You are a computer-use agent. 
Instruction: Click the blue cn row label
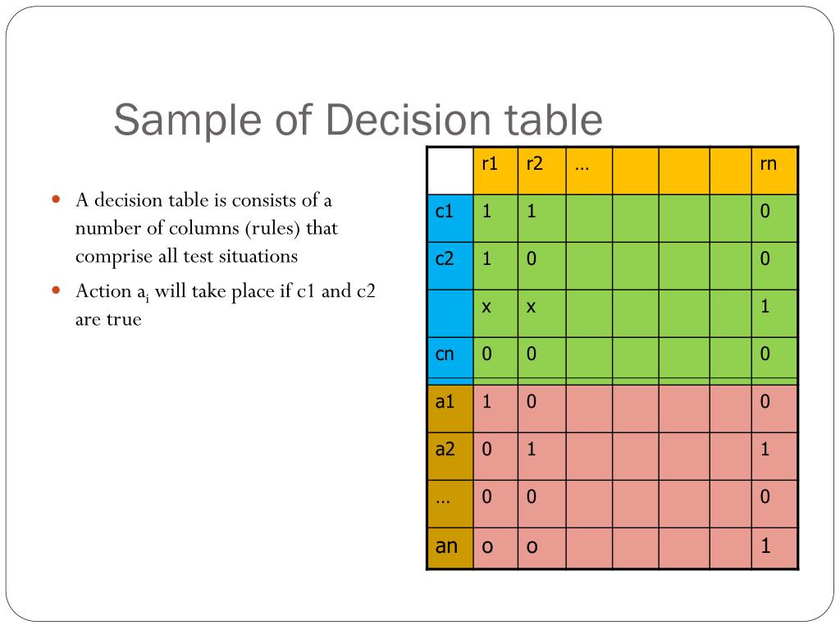(x=450, y=358)
